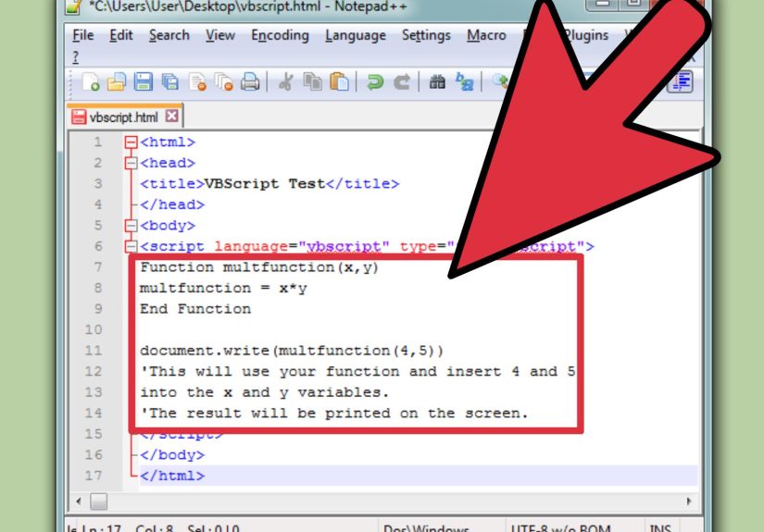This screenshot has height=532, width=764.
Task: Click the </body> closing tag
Action: [172, 454]
